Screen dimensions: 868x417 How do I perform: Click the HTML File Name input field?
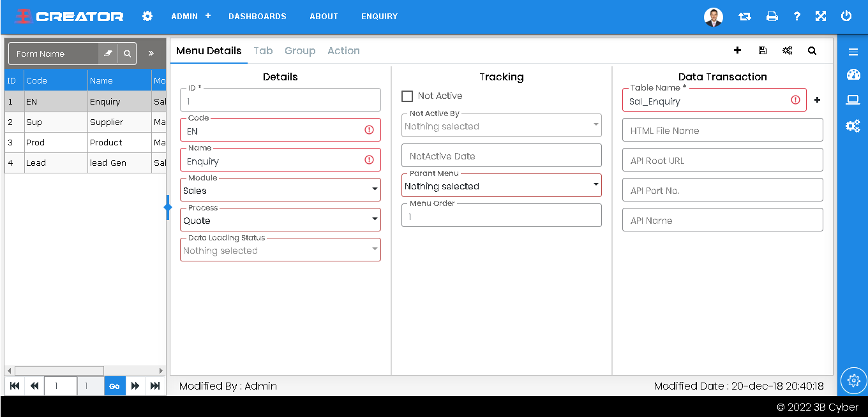click(x=722, y=131)
